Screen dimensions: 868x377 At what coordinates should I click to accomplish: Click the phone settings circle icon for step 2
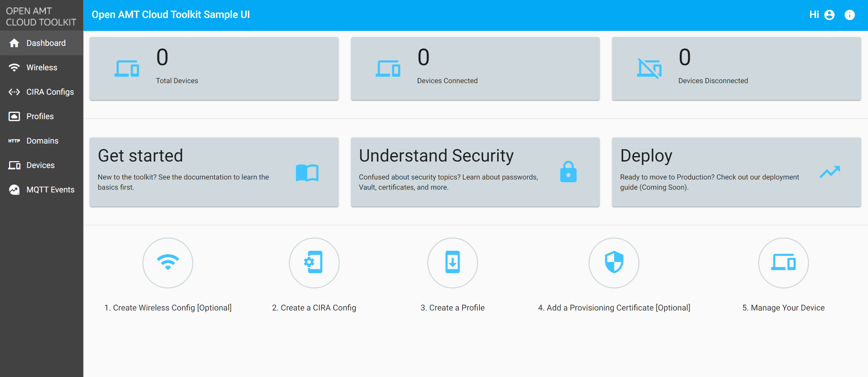314,263
